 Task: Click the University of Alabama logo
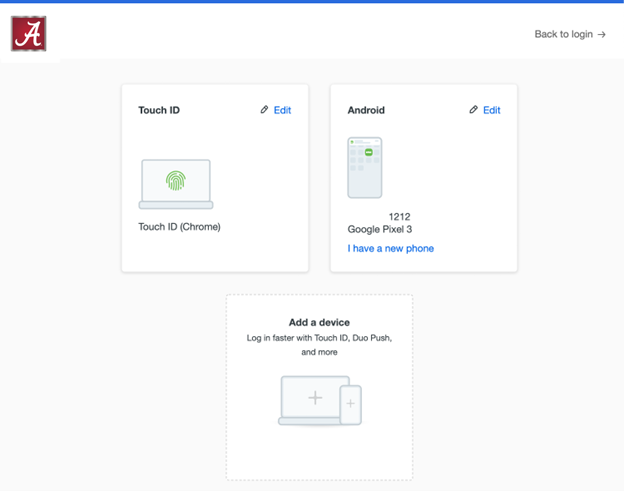(x=29, y=33)
